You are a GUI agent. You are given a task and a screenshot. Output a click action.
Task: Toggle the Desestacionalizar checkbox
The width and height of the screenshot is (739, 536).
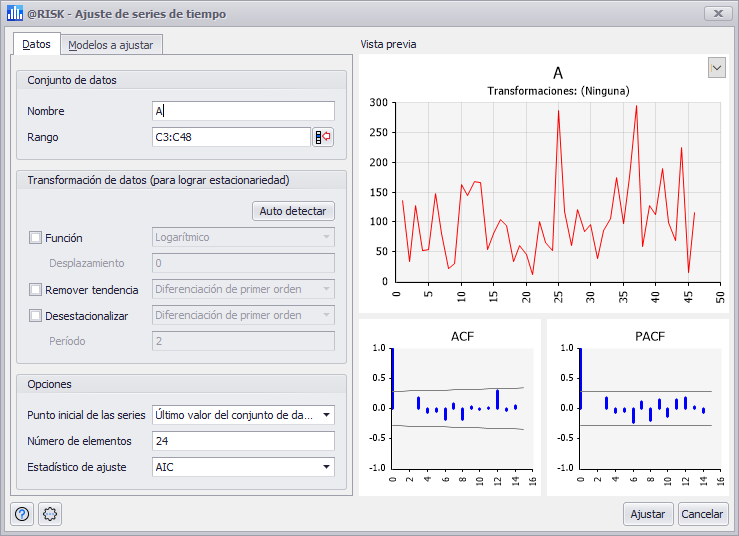tap(36, 316)
